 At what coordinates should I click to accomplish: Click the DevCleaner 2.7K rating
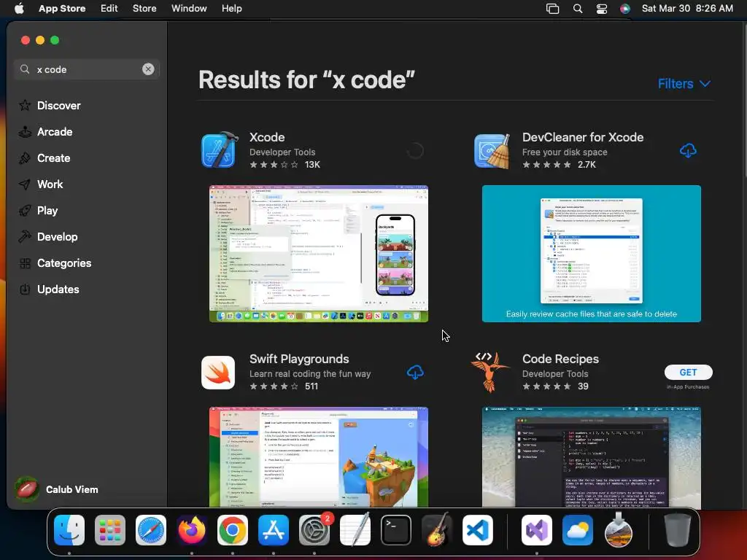click(x=559, y=165)
